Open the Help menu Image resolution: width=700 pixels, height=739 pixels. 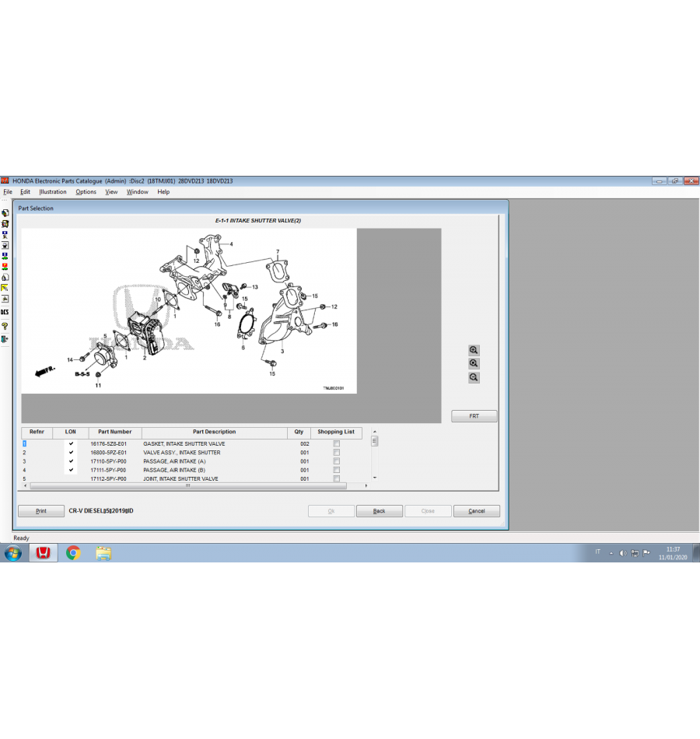click(x=163, y=192)
